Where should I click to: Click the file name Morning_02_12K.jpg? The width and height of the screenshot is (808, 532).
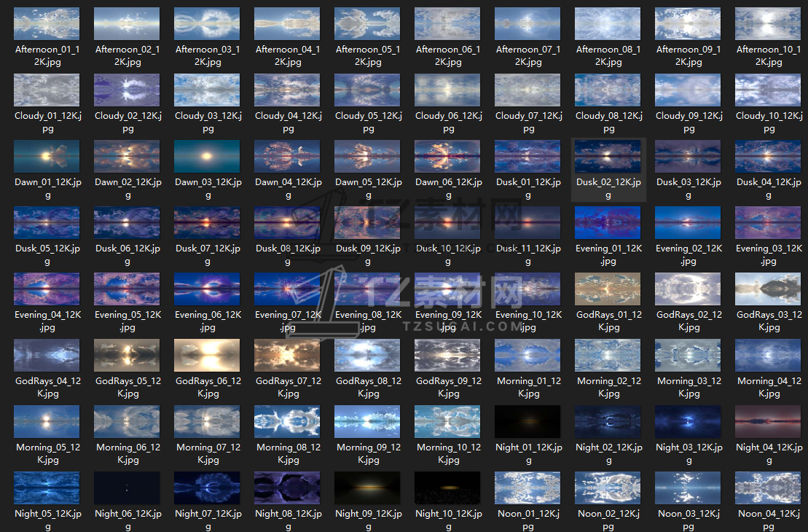click(x=608, y=387)
